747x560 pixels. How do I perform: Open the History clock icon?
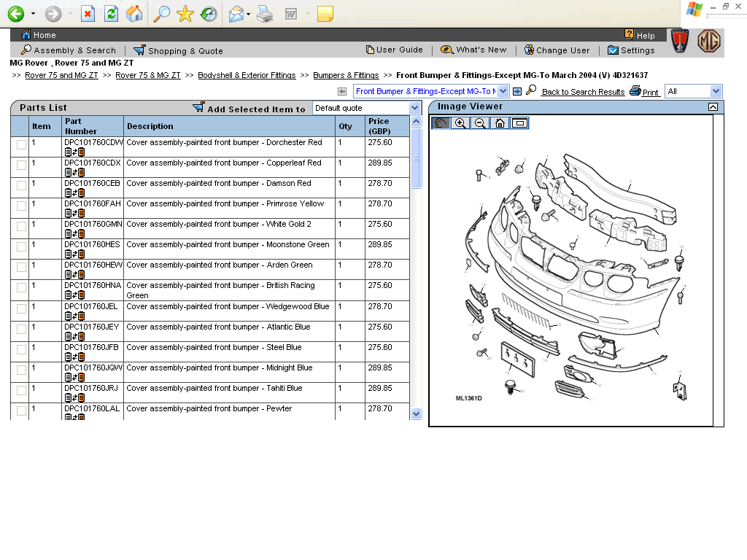coord(209,14)
